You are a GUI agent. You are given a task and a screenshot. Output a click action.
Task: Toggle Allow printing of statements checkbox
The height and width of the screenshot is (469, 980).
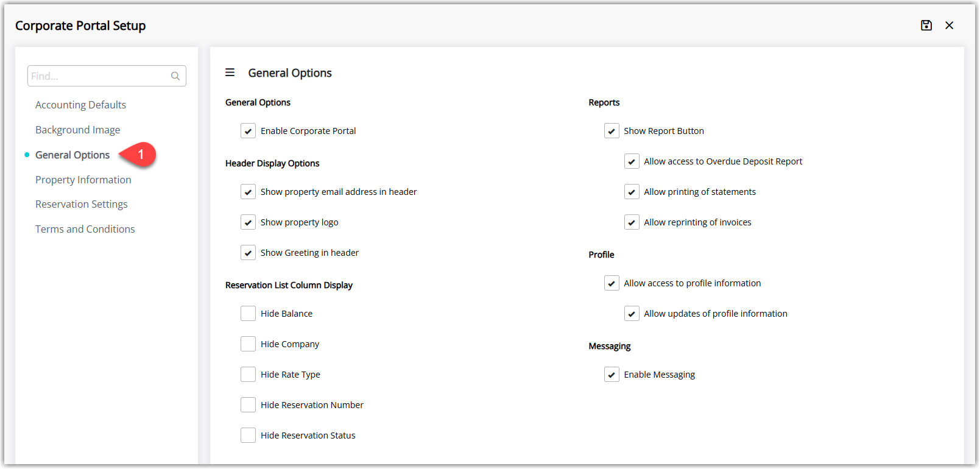click(x=632, y=192)
